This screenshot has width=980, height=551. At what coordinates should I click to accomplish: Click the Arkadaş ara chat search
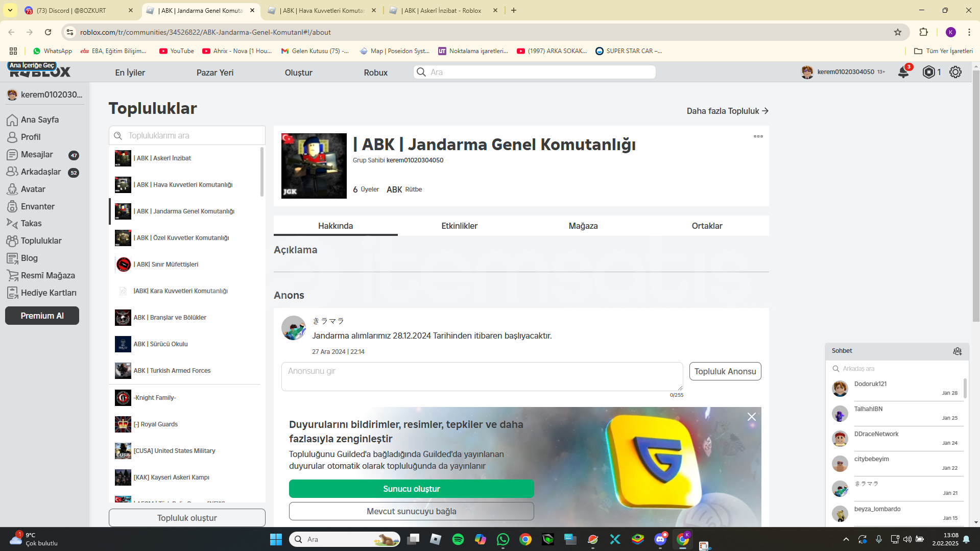(897, 369)
